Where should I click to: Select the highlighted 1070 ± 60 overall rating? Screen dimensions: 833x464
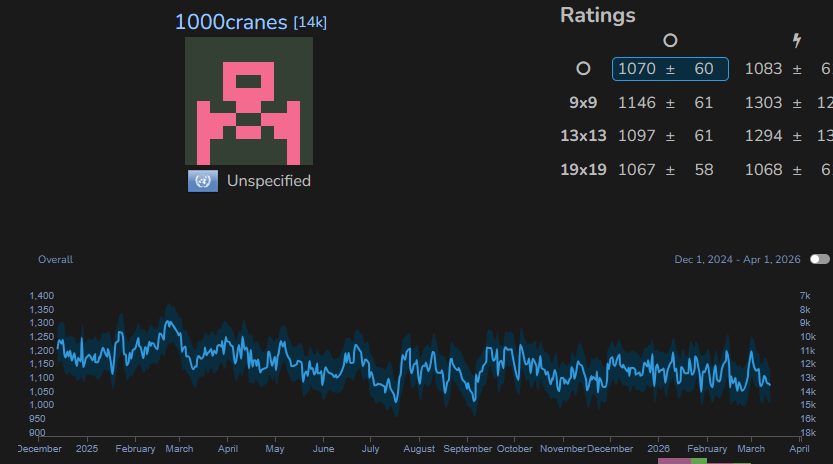(670, 69)
